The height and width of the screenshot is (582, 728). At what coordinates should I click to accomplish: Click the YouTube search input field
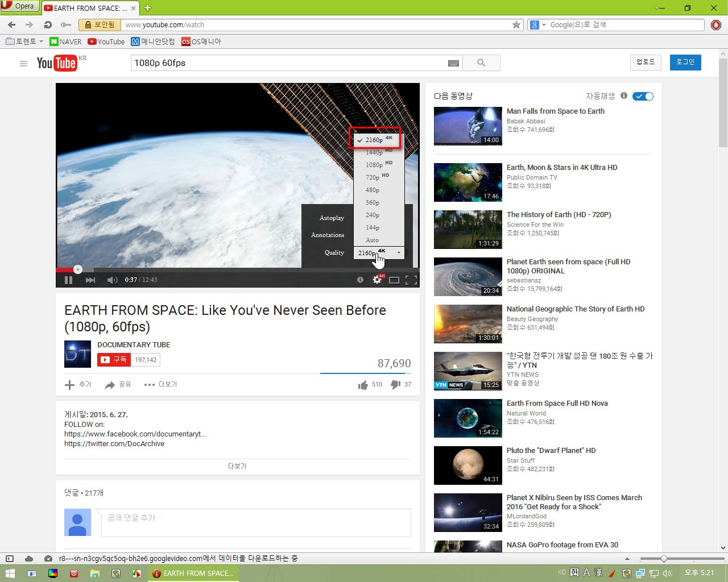click(288, 63)
